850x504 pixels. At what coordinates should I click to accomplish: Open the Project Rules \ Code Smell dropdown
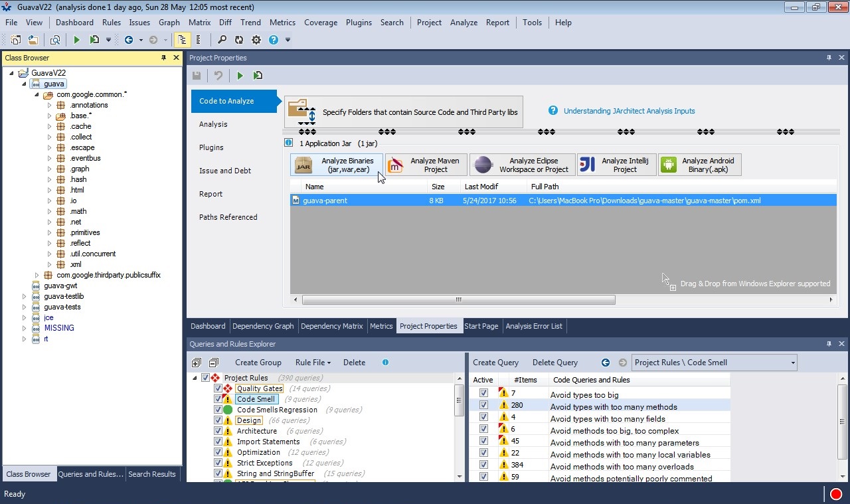792,363
